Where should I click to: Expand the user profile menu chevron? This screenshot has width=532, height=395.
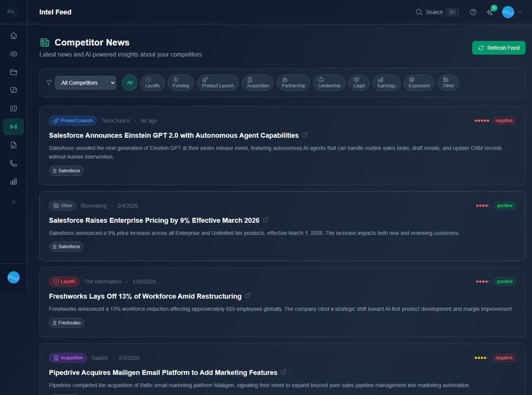point(520,12)
